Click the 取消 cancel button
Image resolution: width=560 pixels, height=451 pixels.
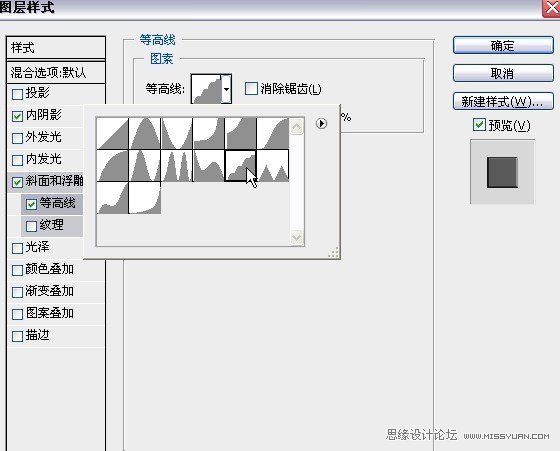pyautogui.click(x=503, y=74)
